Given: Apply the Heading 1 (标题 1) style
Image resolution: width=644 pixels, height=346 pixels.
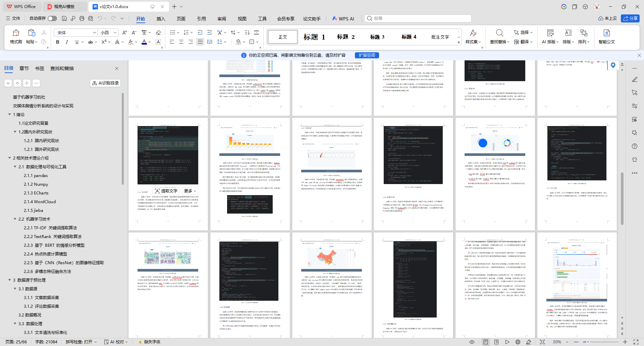Looking at the screenshot, I should (314, 37).
